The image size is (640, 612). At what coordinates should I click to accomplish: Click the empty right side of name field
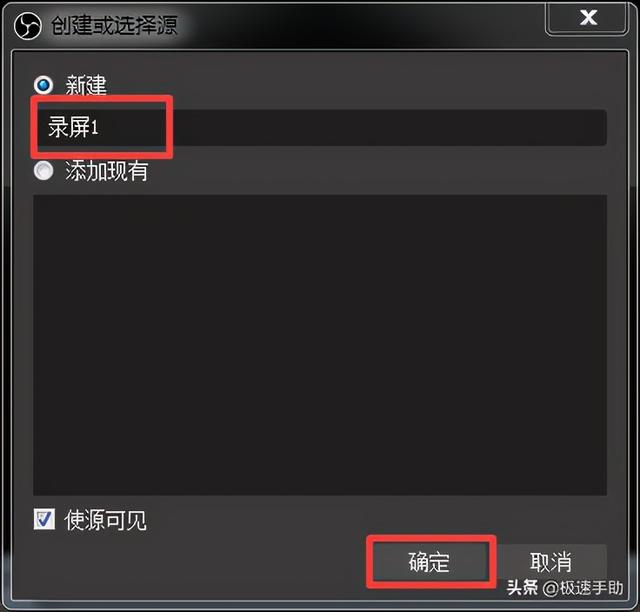point(388,127)
